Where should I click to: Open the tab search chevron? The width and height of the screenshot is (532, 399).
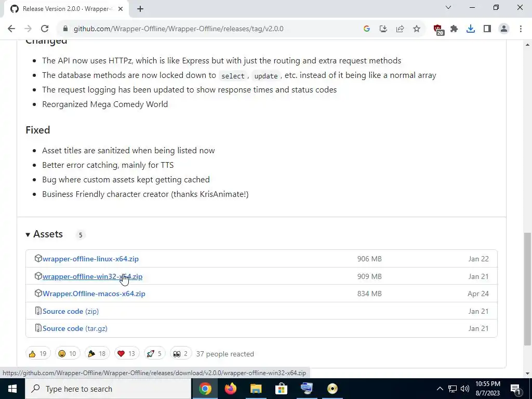coord(448,7)
